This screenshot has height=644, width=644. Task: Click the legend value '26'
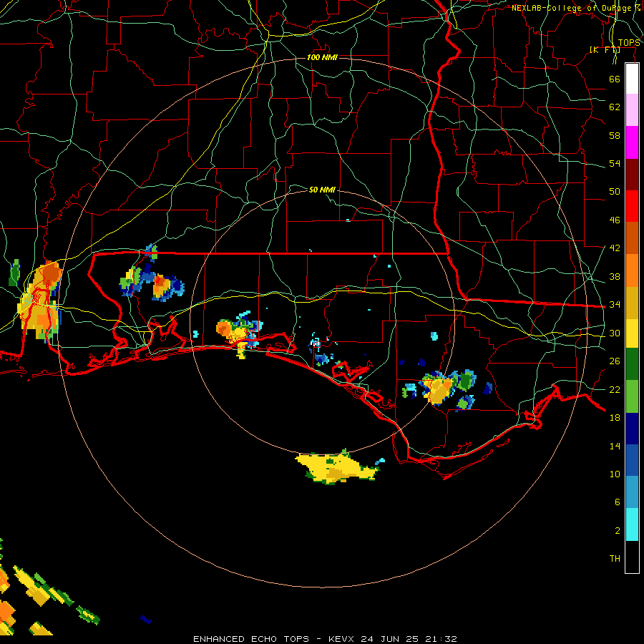(615, 361)
